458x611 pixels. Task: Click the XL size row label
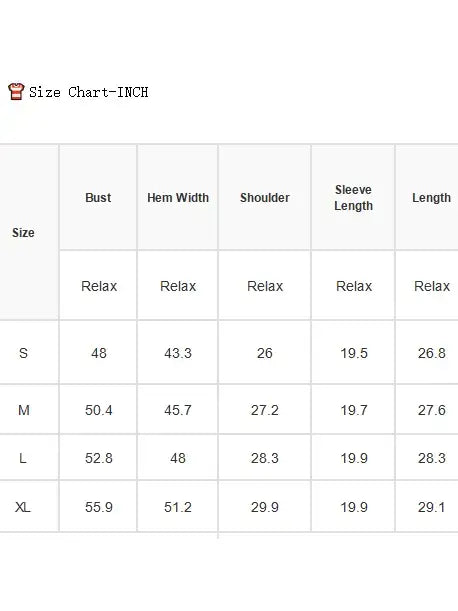pos(23,507)
